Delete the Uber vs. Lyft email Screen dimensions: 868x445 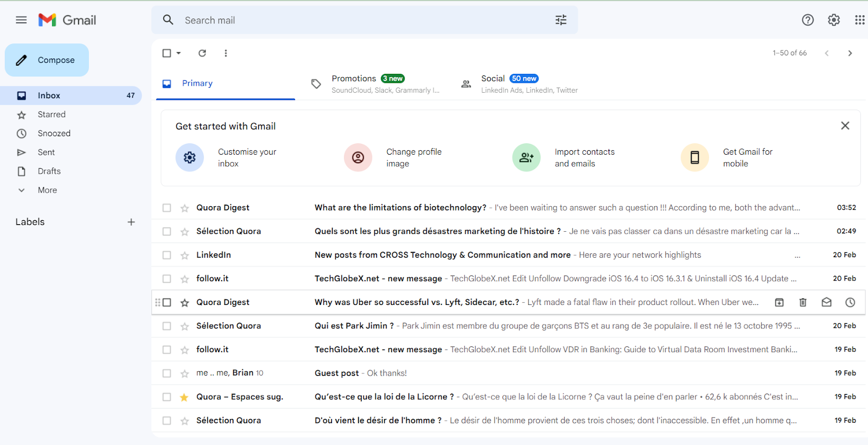click(803, 302)
